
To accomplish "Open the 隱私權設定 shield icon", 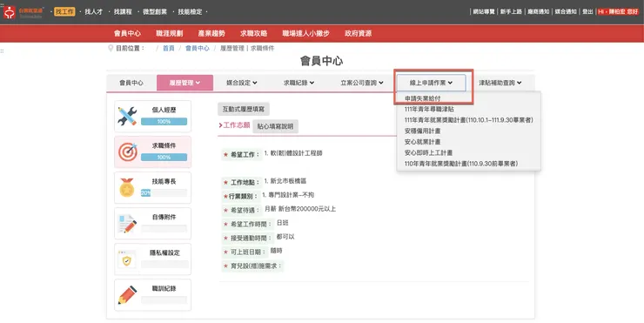I will click(x=127, y=259).
